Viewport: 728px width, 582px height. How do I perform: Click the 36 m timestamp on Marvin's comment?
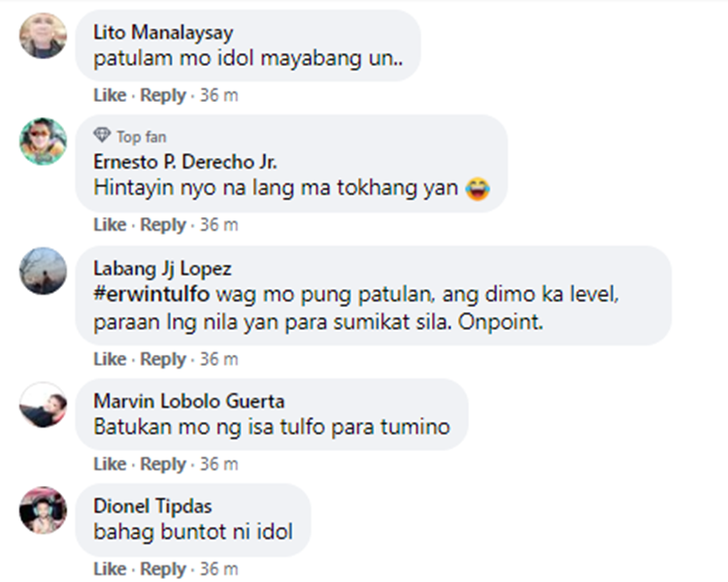point(219,464)
